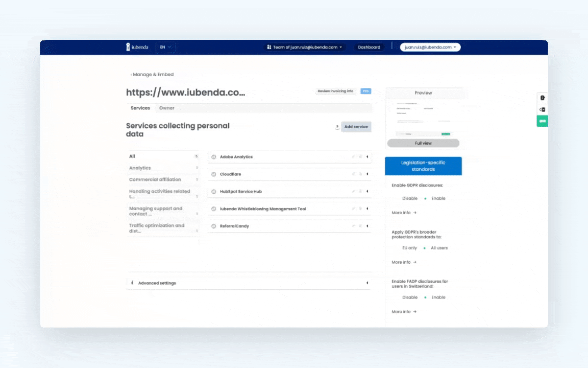588x368 pixels.
Task: Edit the Whistleblowing Management Tool via pencil icon
Action: [353, 209]
